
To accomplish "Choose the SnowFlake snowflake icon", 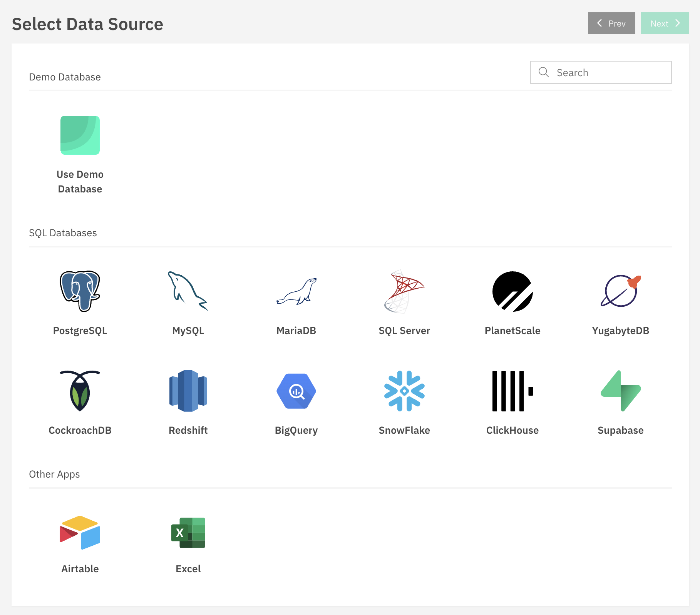I will tap(404, 391).
